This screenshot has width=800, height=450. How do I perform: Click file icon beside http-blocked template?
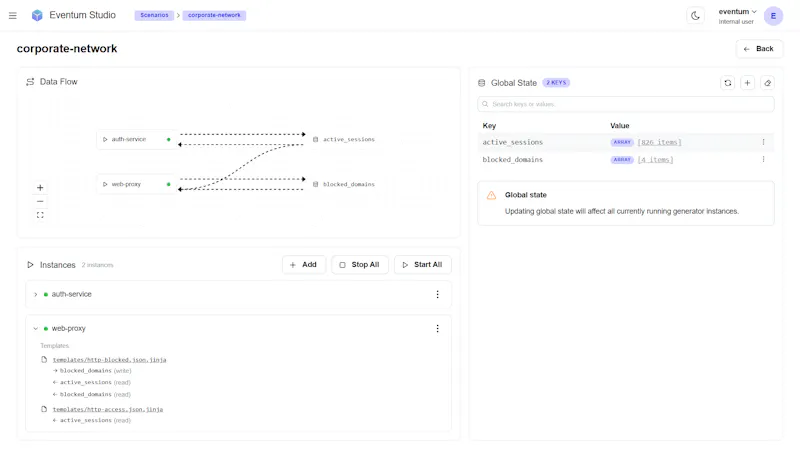(x=44, y=360)
